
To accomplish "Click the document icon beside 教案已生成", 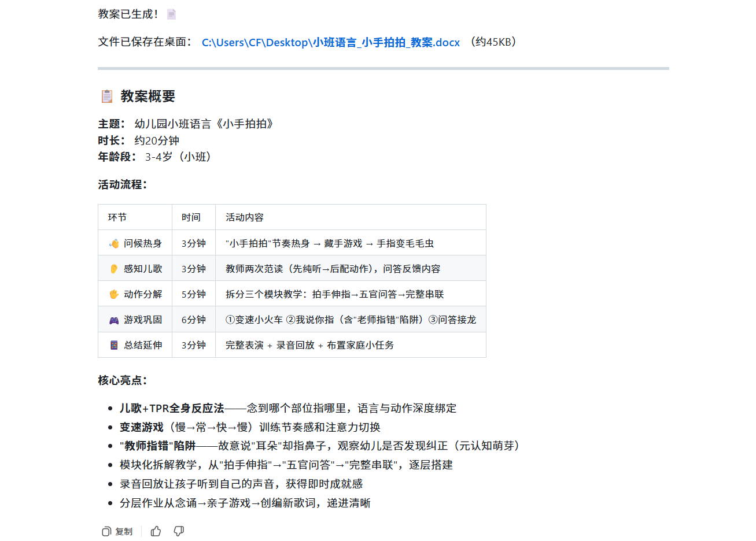I will [x=171, y=14].
